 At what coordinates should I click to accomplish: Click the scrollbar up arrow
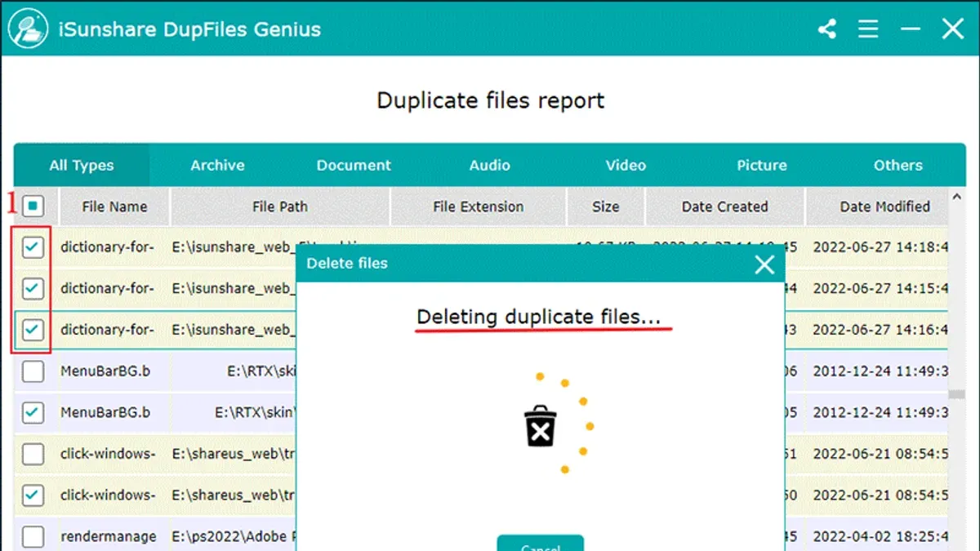tap(956, 198)
